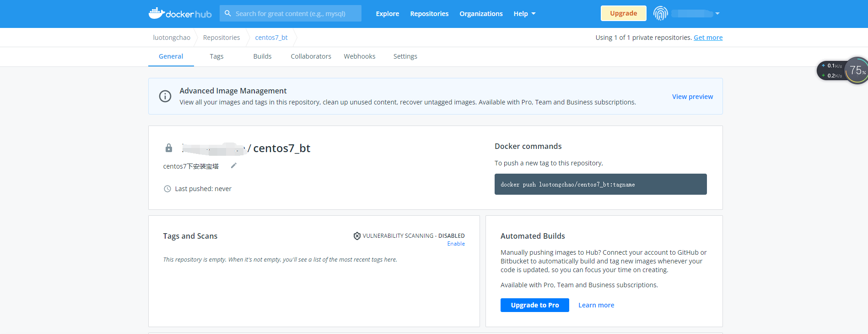Open the network speed monitor widget
This screenshot has width=868, height=334.
(x=831, y=71)
